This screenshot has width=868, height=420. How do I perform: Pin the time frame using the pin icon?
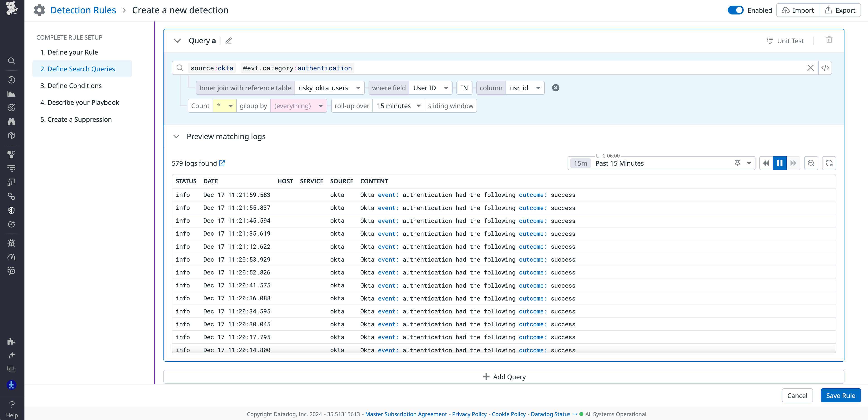(738, 163)
